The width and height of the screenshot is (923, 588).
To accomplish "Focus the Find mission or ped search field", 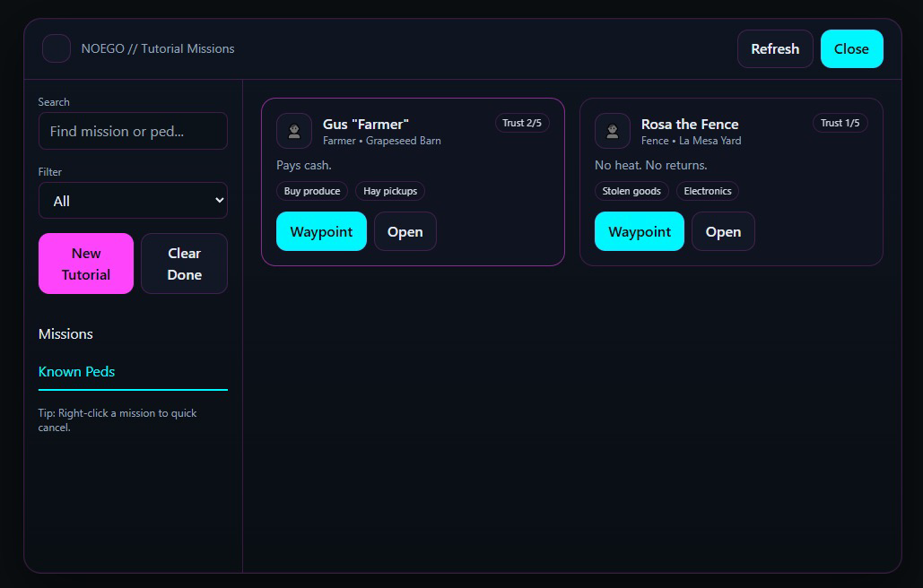I will [x=133, y=131].
